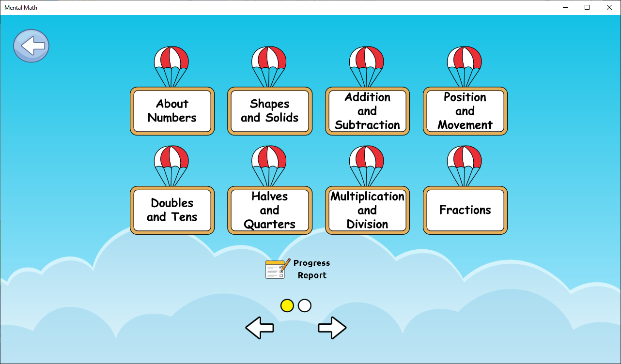
Task: Open the Shapes and Solids topic
Action: 269,111
